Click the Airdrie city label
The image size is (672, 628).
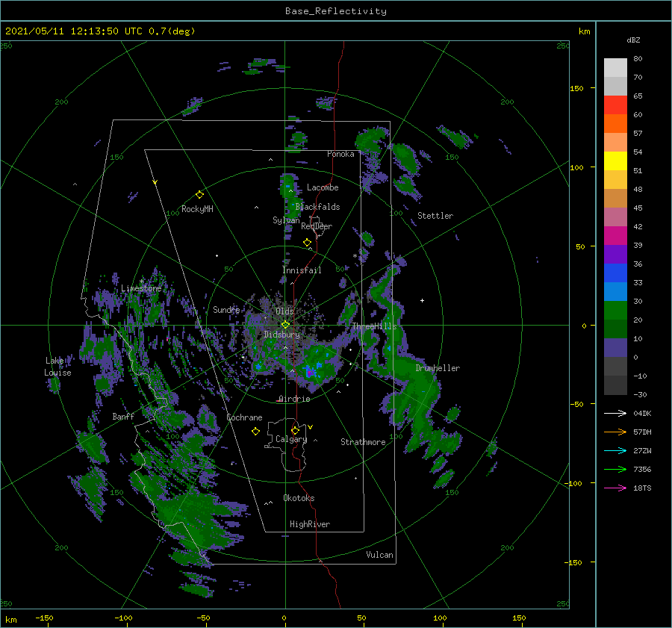(294, 399)
